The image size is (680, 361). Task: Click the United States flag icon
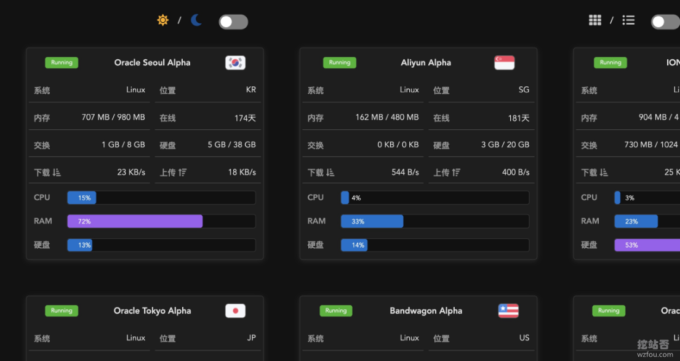click(x=508, y=311)
